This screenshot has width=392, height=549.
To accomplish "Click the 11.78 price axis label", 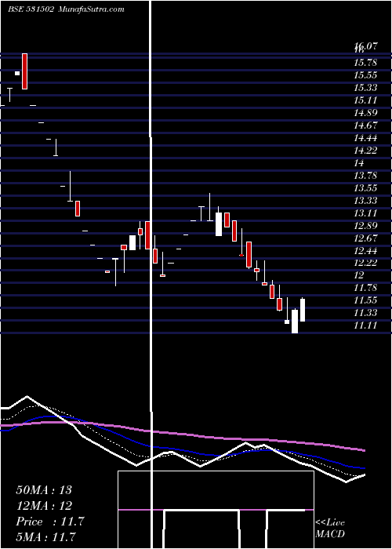I will click(x=365, y=288).
